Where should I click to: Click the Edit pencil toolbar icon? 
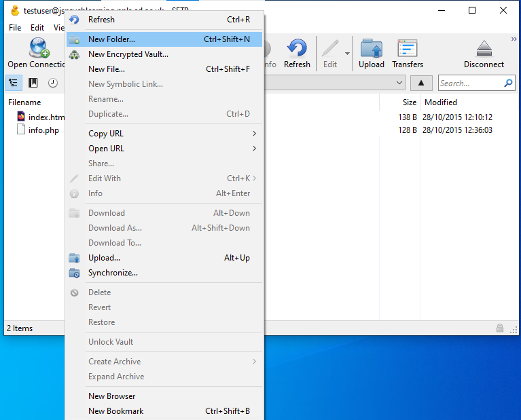pyautogui.click(x=330, y=48)
